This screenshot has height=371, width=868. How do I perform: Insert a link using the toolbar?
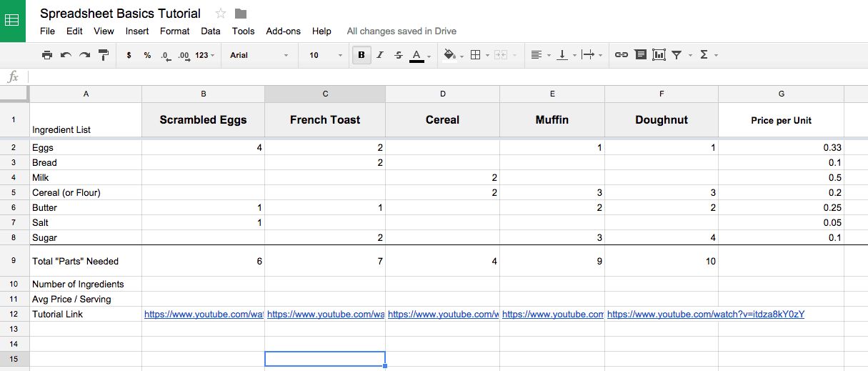(x=622, y=55)
